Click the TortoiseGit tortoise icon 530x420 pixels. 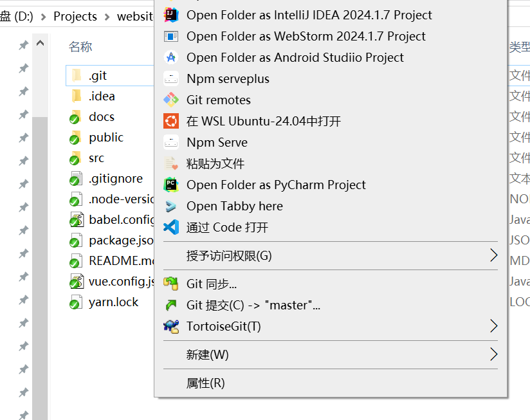[x=170, y=326]
